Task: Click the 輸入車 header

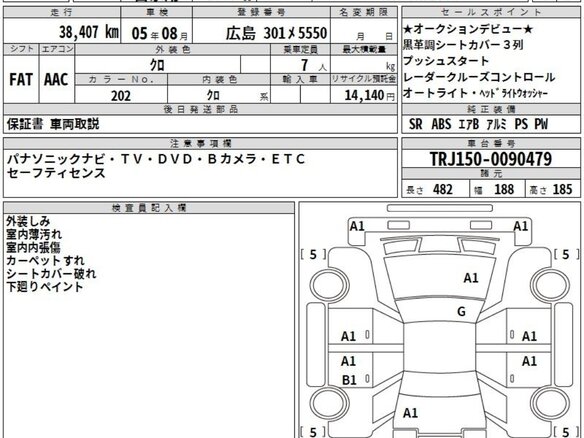Action: coord(300,79)
